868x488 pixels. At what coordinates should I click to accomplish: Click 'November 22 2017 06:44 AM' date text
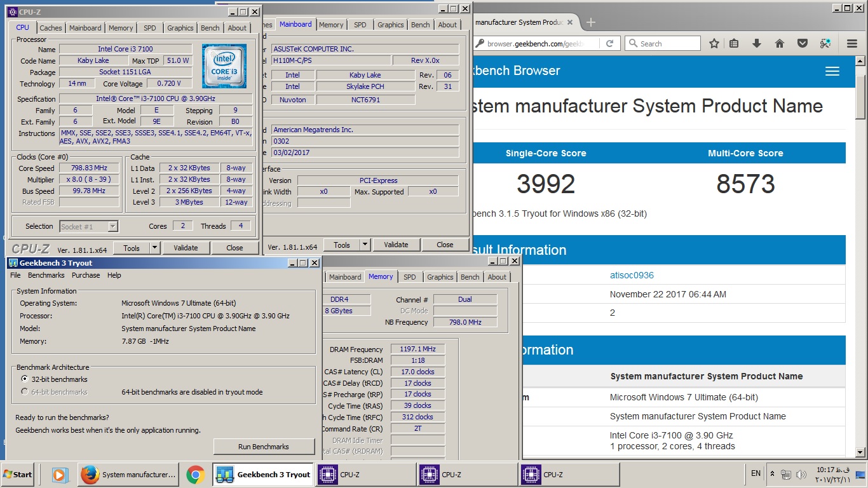[668, 294]
